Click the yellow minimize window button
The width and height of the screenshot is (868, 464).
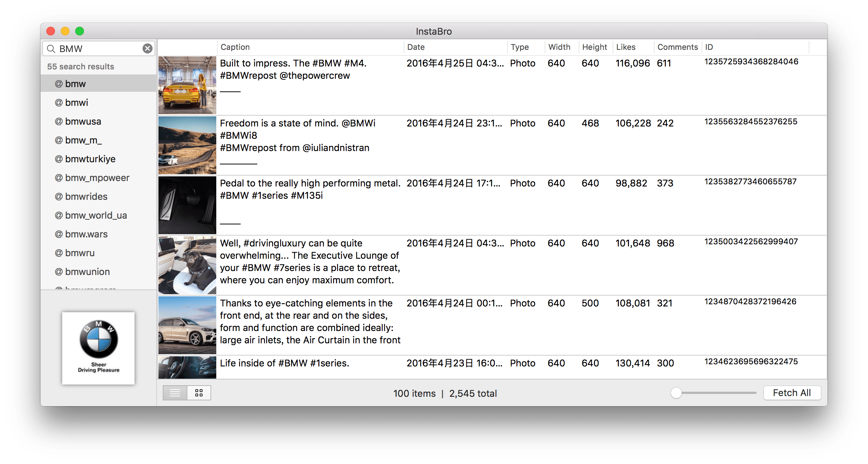point(65,31)
